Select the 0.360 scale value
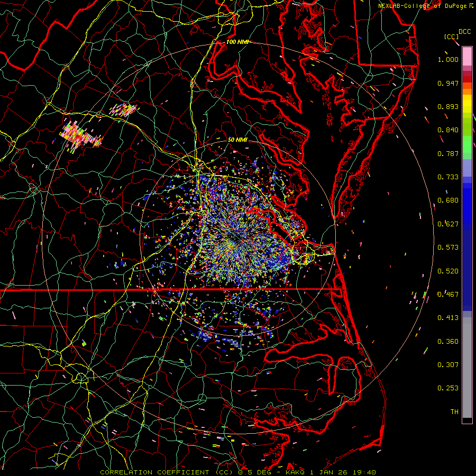The image size is (476, 476). (448, 342)
